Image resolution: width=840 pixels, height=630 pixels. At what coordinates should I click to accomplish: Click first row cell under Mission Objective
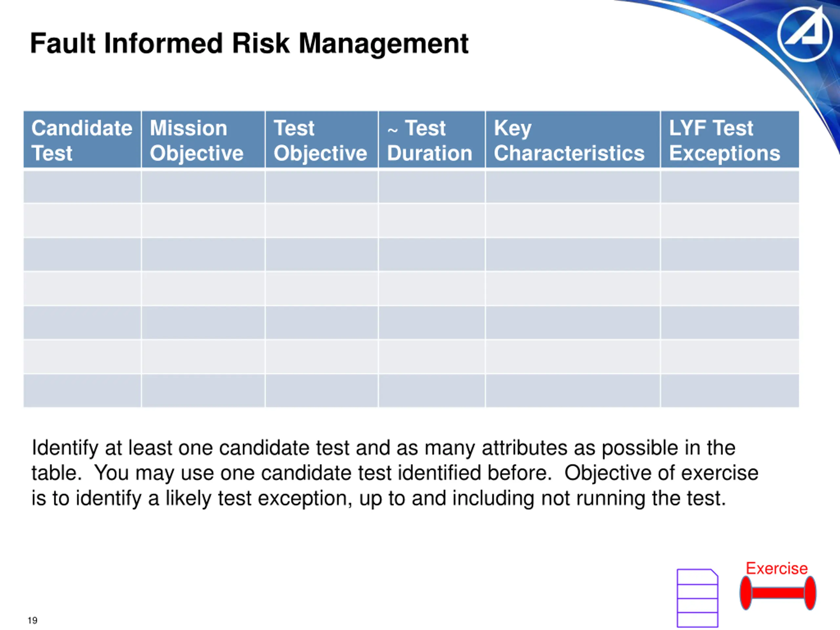coord(203,187)
